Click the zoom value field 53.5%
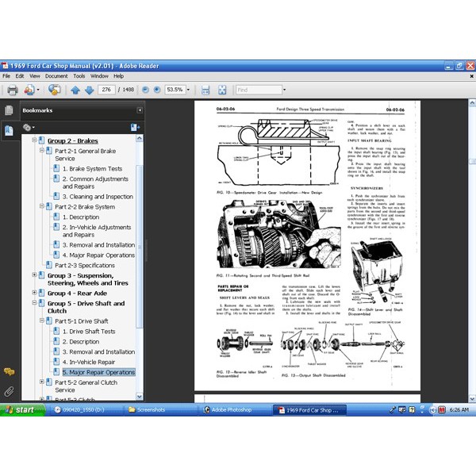The image size is (476, 476). click(175, 90)
